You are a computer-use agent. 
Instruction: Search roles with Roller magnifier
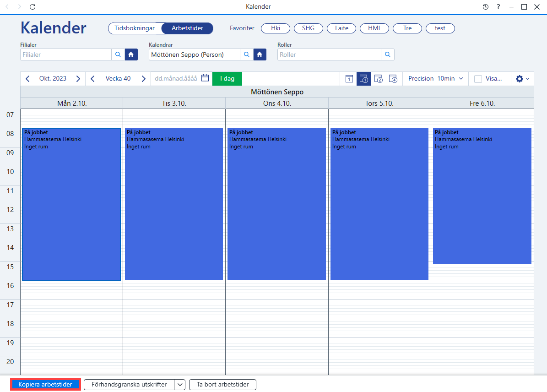coord(388,54)
